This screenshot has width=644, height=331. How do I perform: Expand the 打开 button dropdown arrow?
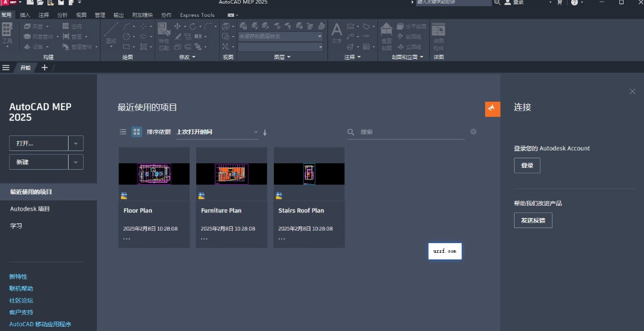76,143
